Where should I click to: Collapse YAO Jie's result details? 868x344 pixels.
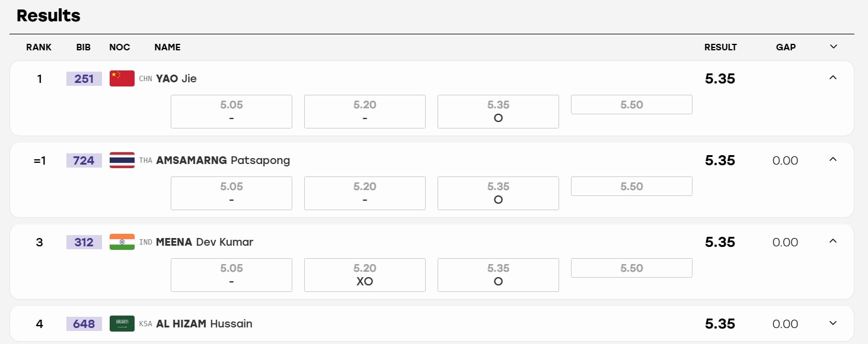(x=833, y=78)
